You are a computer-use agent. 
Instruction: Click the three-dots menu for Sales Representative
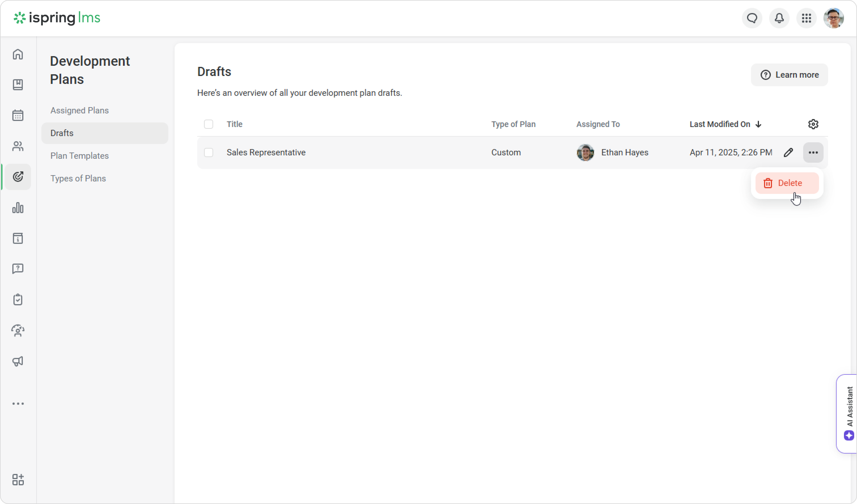click(x=813, y=152)
